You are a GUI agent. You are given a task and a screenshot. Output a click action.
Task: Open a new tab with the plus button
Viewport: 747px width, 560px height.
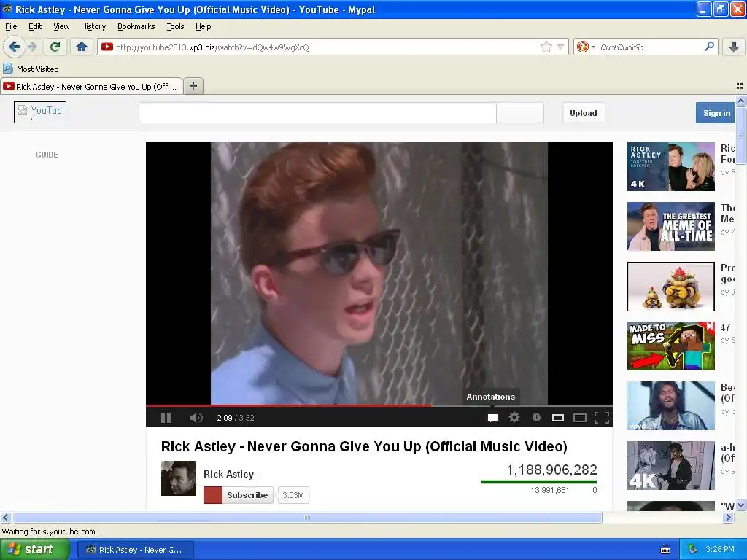click(193, 86)
